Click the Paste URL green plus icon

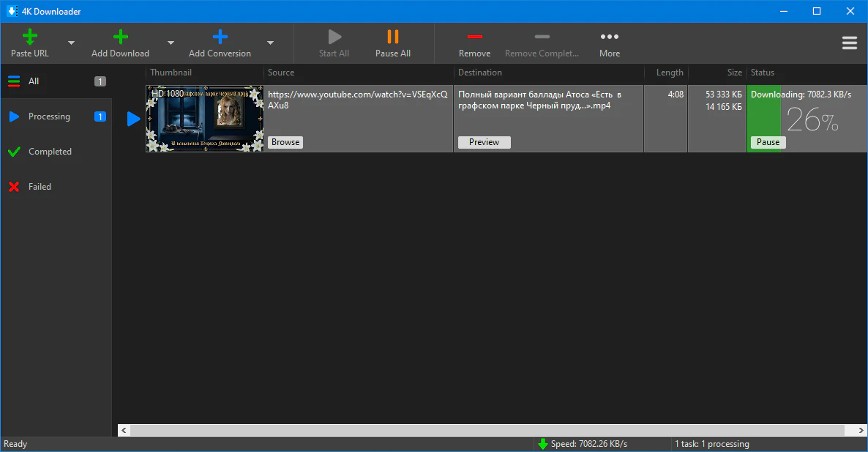click(x=30, y=37)
